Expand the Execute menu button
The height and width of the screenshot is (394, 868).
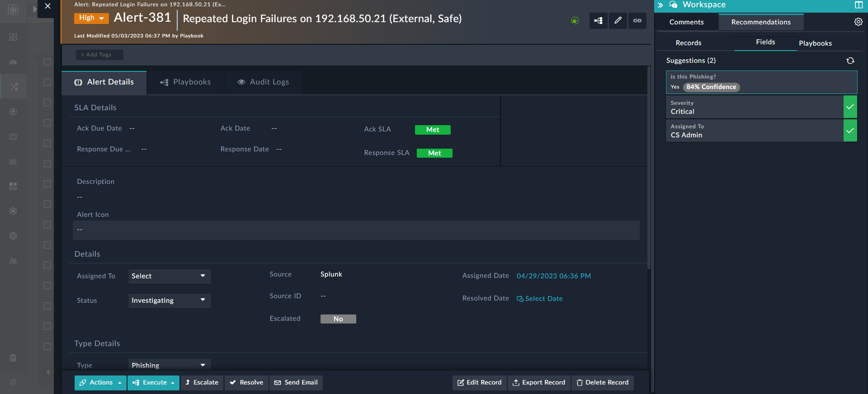(153, 383)
